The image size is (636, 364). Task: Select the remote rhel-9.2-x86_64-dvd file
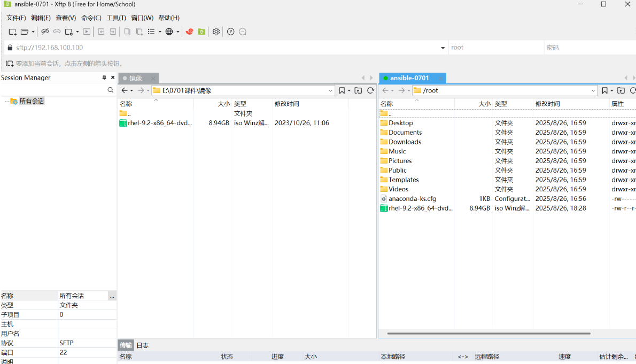(x=416, y=208)
